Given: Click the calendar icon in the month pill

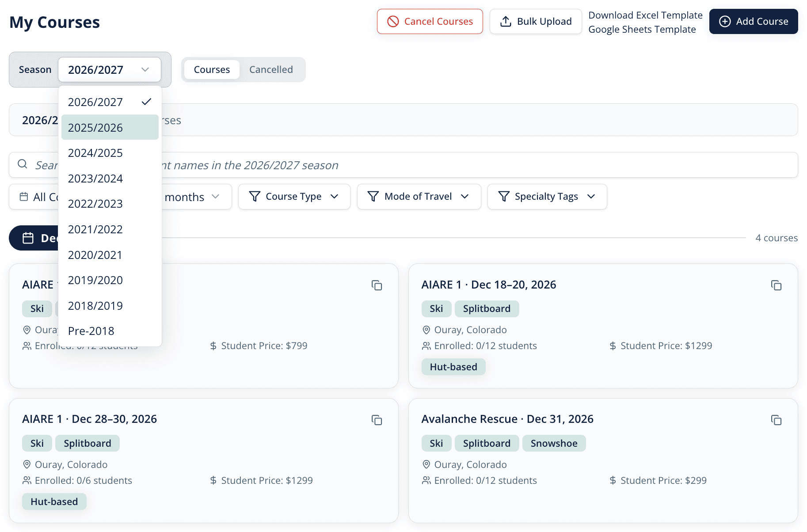Looking at the screenshot, I should coord(28,238).
